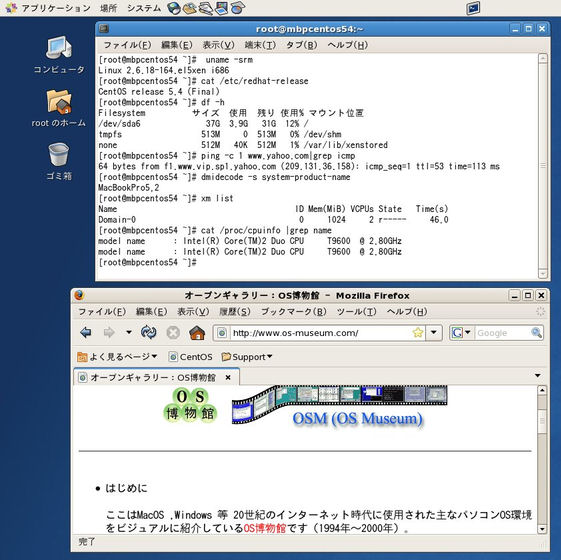Click the Google search field
The height and width of the screenshot is (560, 561).
[503, 333]
